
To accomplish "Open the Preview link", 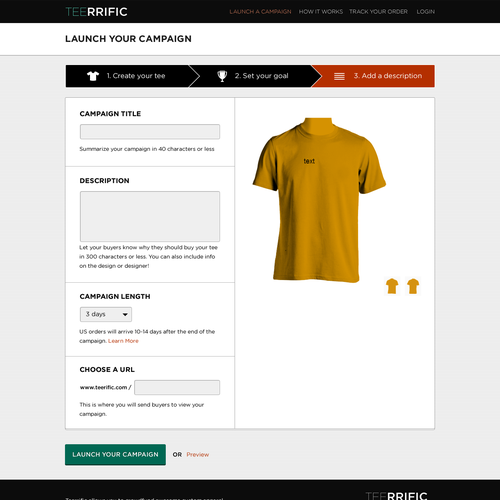I will [x=198, y=455].
